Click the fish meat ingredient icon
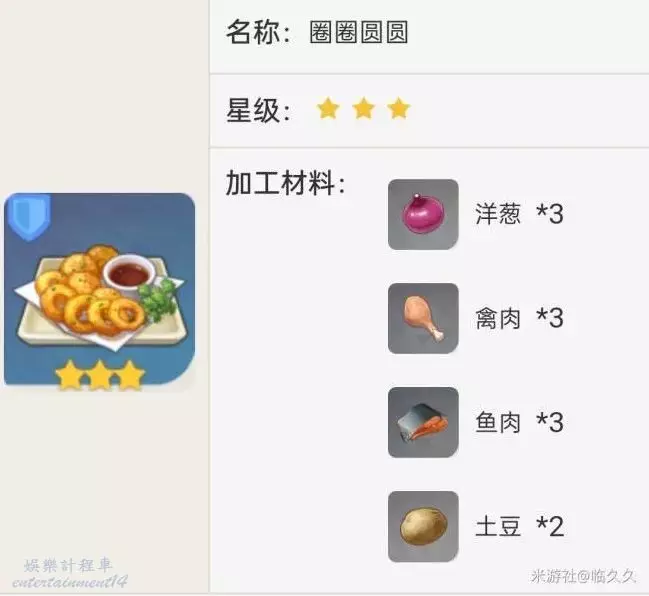This screenshot has height=596, width=649. [x=423, y=423]
